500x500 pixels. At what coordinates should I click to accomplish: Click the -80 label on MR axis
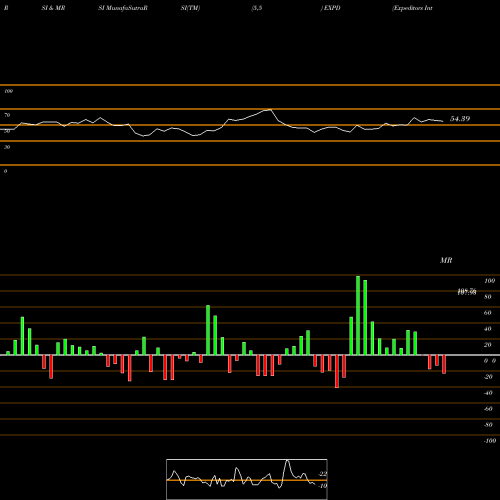pyautogui.click(x=488, y=425)
